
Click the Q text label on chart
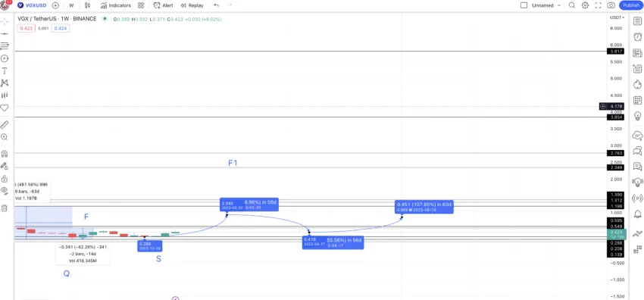[x=66, y=273]
